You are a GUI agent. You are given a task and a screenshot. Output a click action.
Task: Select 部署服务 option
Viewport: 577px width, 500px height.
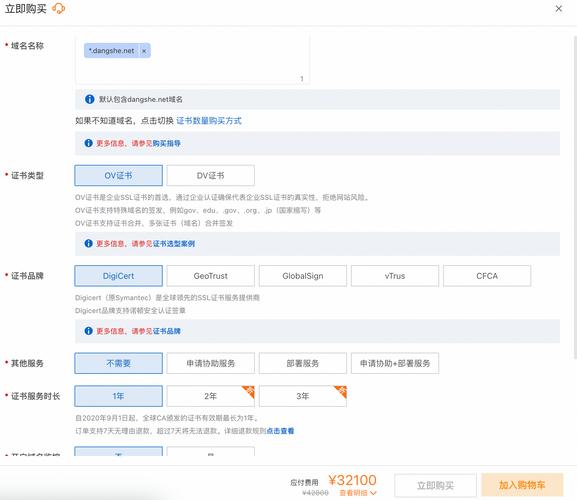click(x=303, y=364)
